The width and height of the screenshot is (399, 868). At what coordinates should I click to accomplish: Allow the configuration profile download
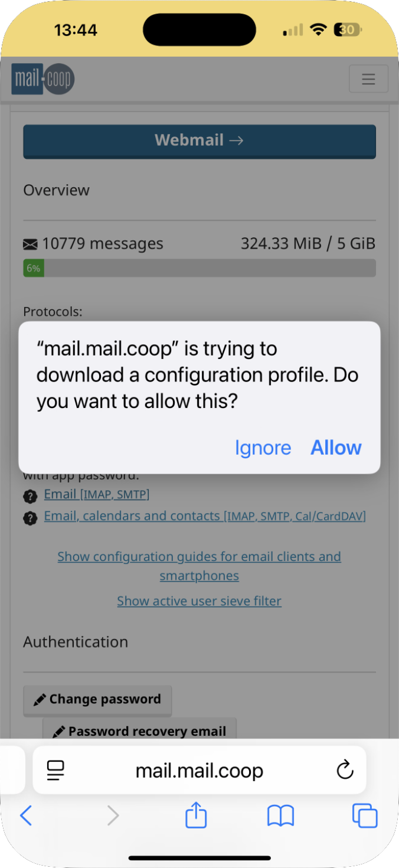[x=336, y=448]
